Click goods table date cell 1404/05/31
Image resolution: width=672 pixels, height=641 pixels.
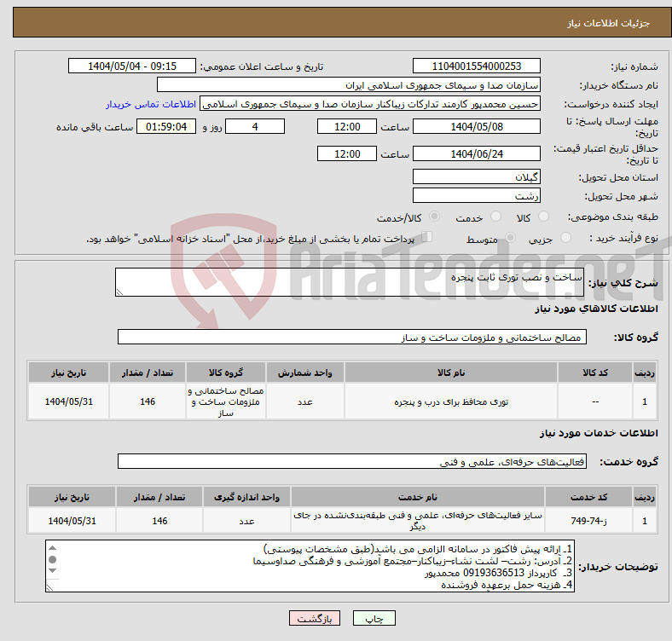pos(68,401)
